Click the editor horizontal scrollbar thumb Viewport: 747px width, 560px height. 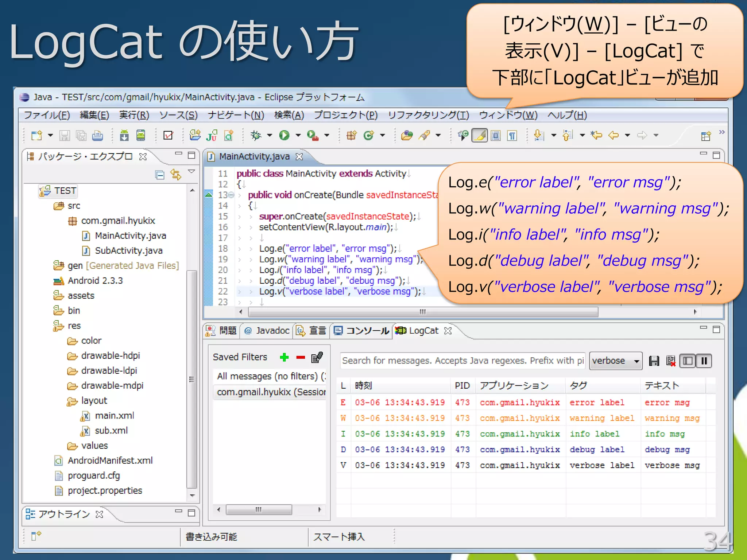point(423,312)
